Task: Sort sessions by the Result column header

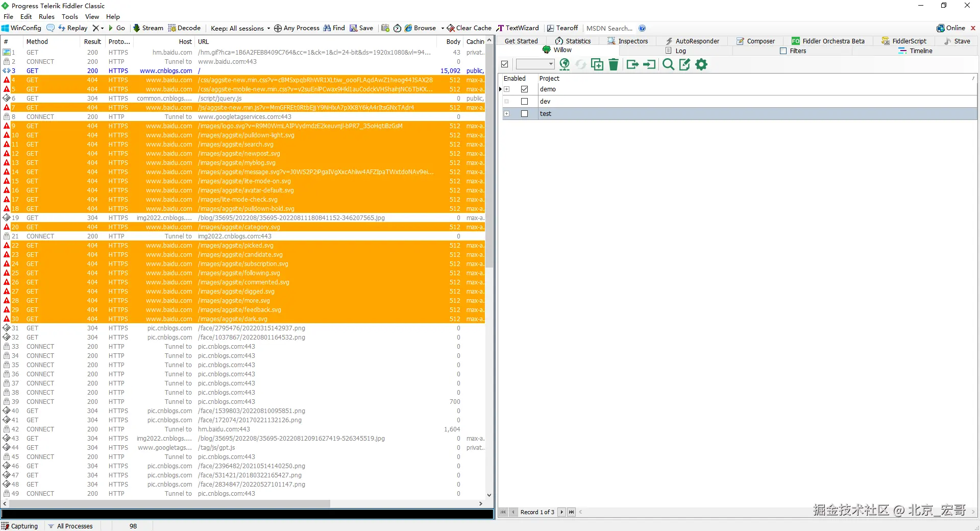Action: tap(92, 42)
